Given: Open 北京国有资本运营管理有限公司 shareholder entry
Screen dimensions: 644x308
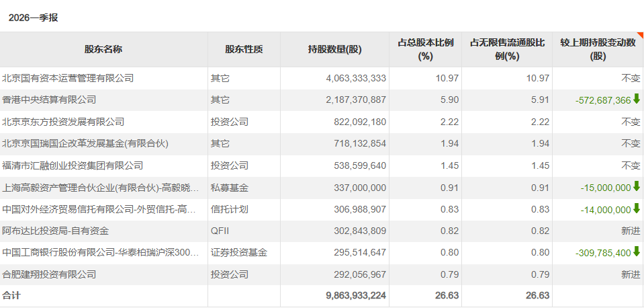Looking at the screenshot, I should point(68,78).
